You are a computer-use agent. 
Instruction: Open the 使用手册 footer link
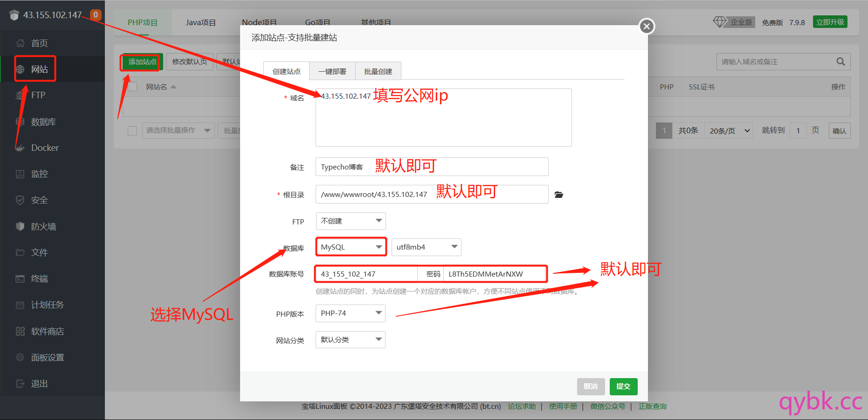tap(563, 406)
